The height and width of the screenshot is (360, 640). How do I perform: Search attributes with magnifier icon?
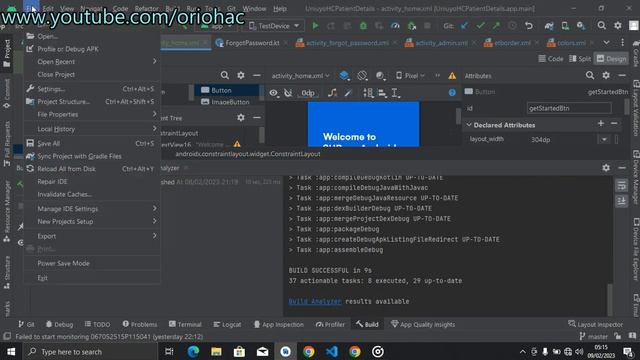pyautogui.click(x=590, y=75)
